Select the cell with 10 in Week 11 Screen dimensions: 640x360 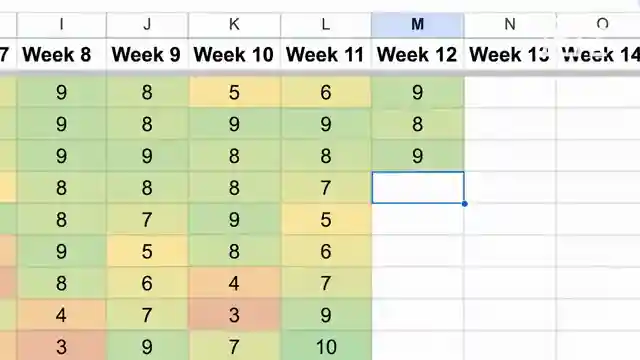(326, 347)
